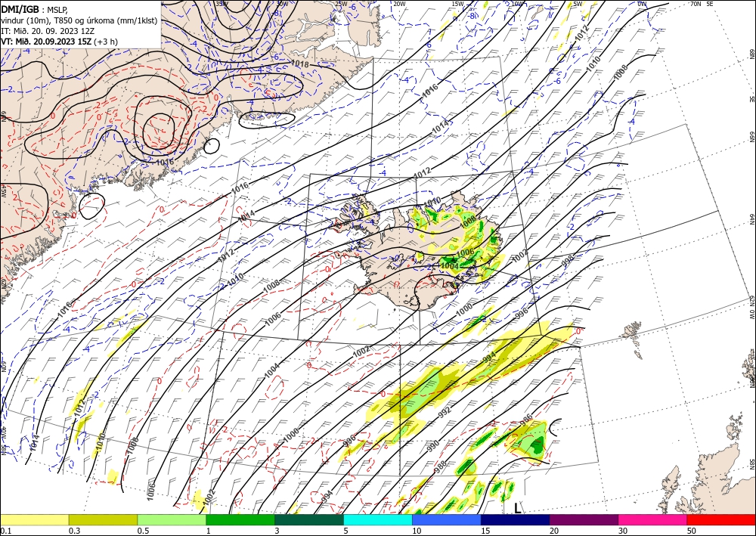Screen dimensions: 756x536
Task: Click the 'L' low pressure marker
Action: coord(517,508)
